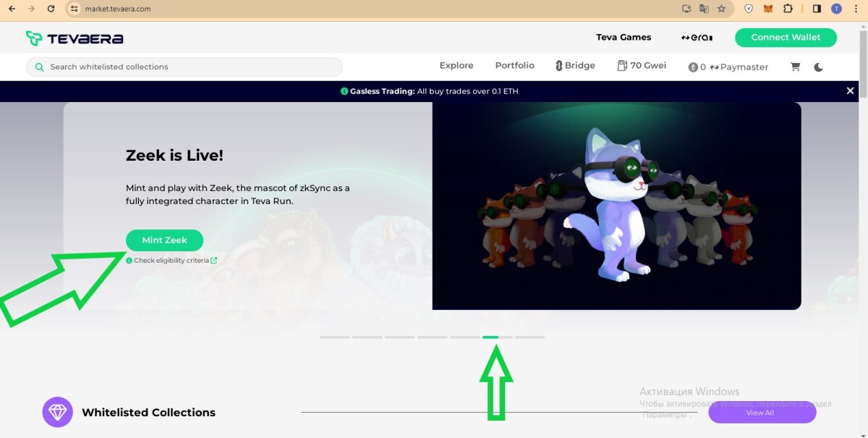Open the Paymaster balance

click(728, 67)
